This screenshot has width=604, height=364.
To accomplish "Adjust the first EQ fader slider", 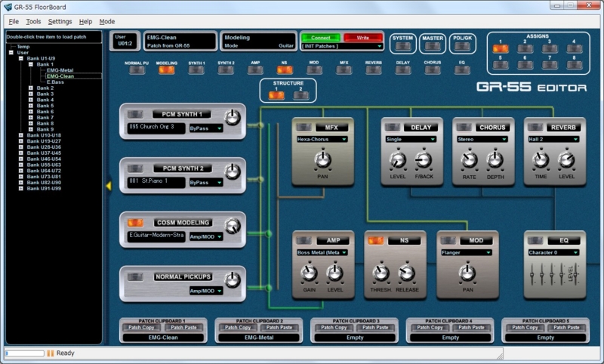I will point(532,278).
